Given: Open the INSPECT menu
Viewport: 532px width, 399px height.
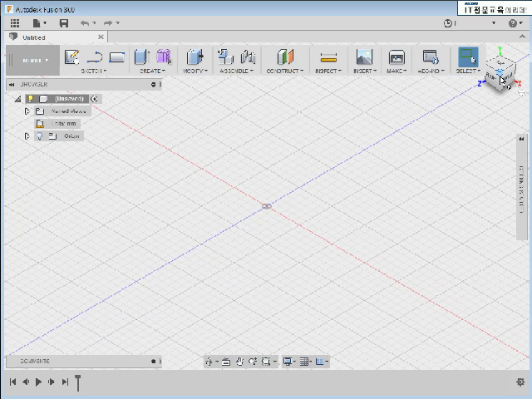Looking at the screenshot, I should 328,71.
